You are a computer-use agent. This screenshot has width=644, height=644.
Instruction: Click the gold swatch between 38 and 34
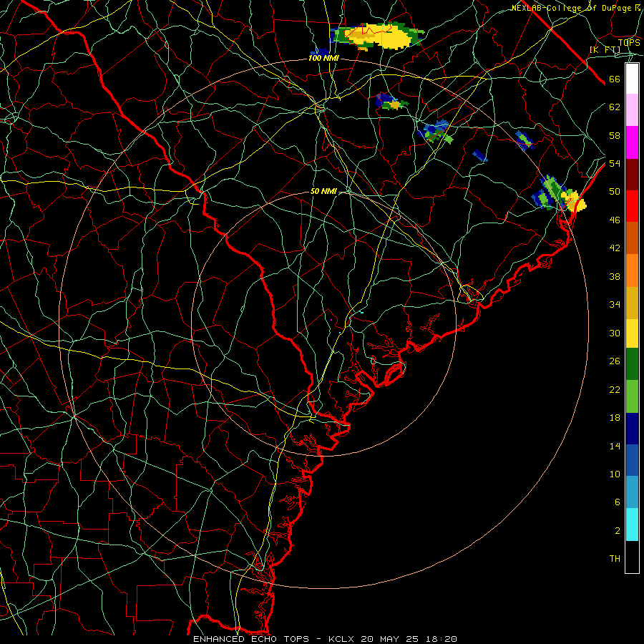(x=632, y=303)
